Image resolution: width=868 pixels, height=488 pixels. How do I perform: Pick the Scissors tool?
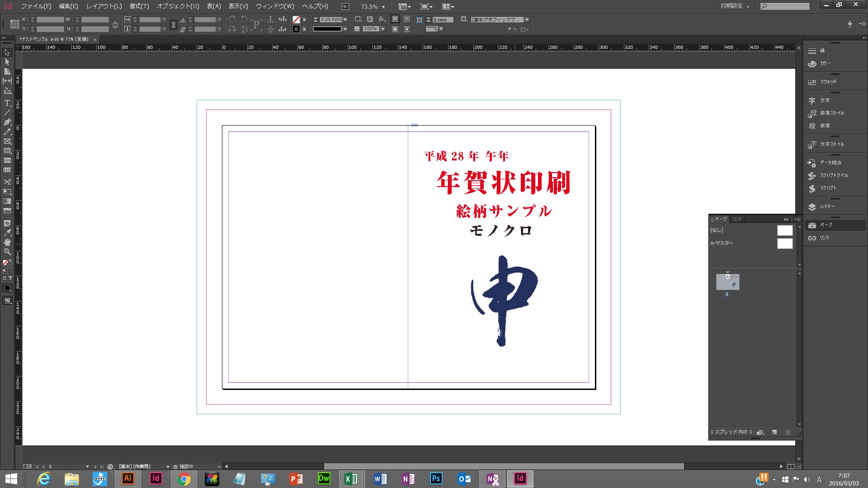7,182
